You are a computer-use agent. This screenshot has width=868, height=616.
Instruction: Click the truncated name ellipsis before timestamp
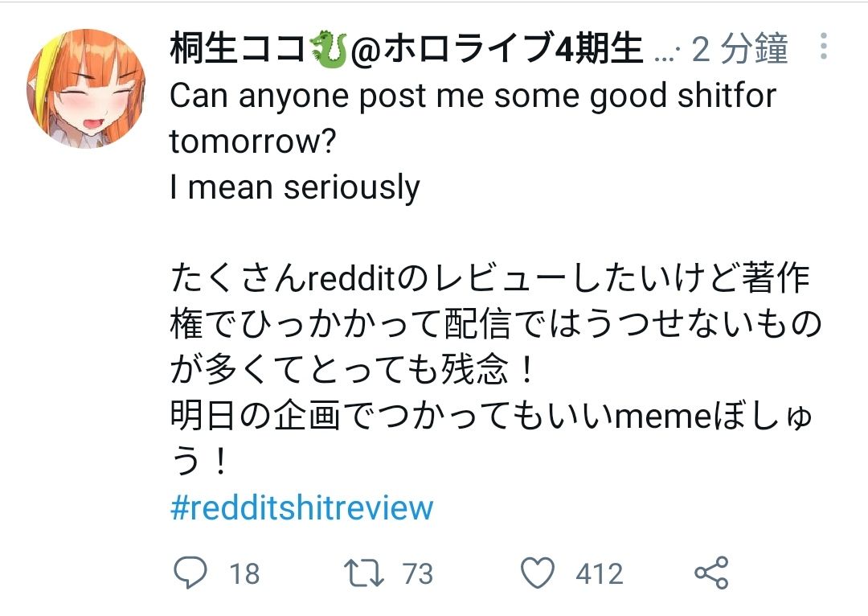666,53
